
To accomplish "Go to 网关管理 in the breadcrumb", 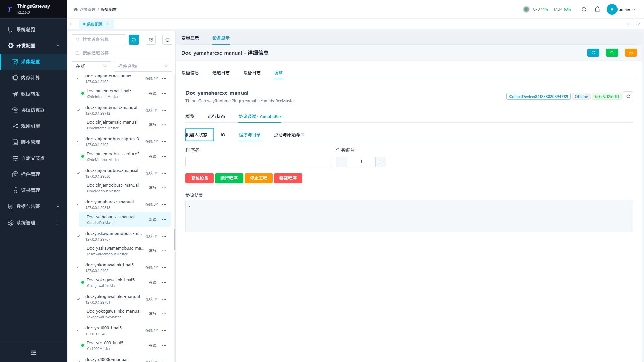I will coord(88,9).
